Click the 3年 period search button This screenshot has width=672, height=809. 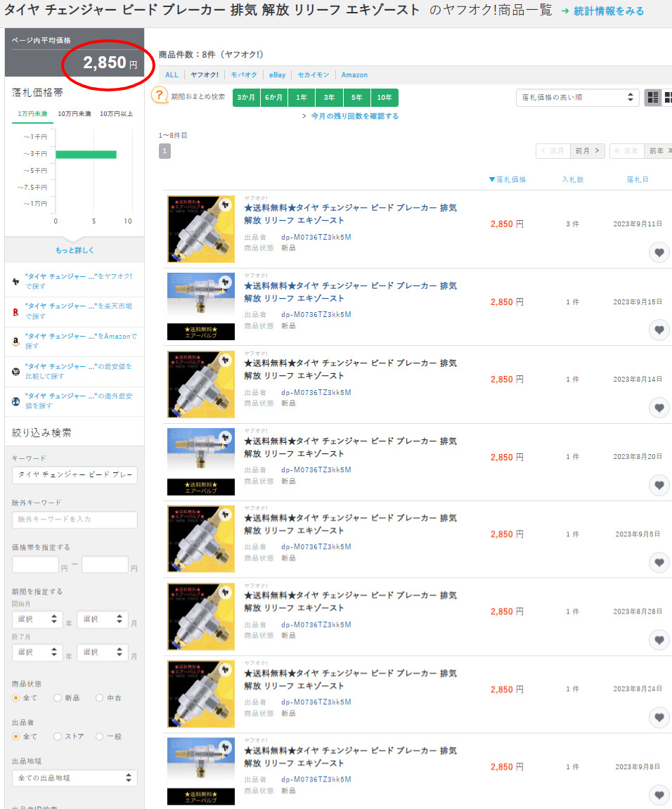tap(329, 98)
